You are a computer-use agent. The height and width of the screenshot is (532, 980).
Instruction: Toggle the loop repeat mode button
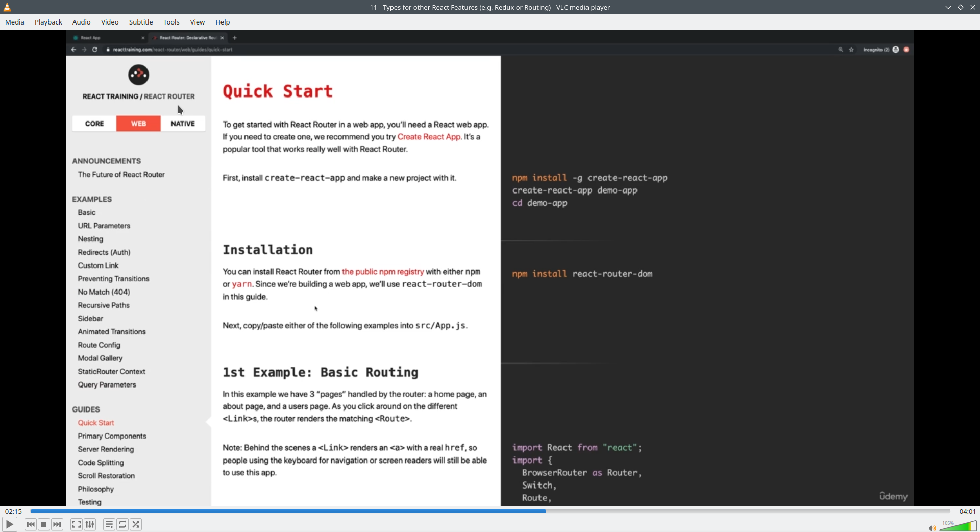122,524
